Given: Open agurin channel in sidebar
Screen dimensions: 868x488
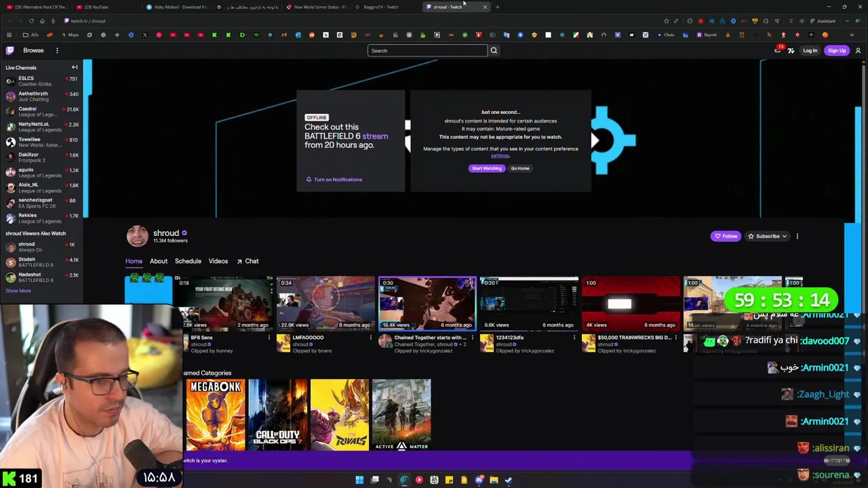Looking at the screenshot, I should coord(41,172).
